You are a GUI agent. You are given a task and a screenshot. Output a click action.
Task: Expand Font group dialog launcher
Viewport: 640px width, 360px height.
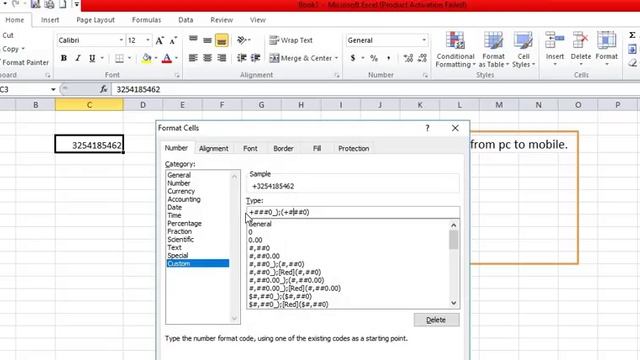pyautogui.click(x=177, y=75)
